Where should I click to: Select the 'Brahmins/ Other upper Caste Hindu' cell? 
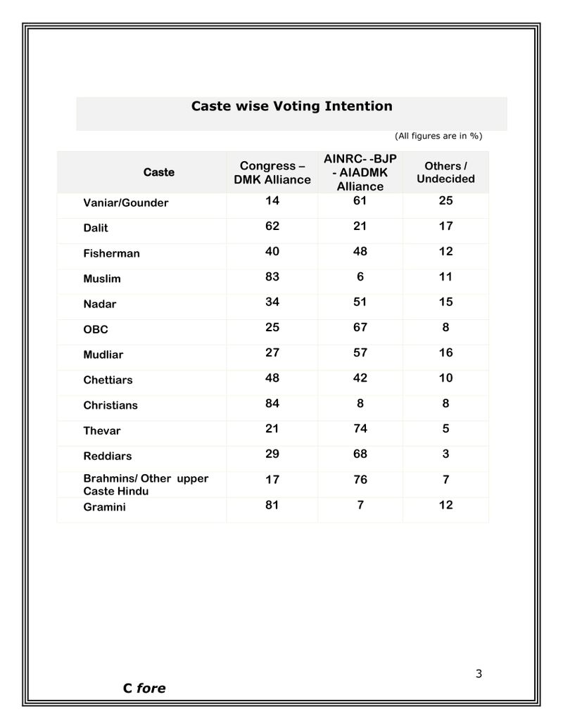[x=146, y=485]
